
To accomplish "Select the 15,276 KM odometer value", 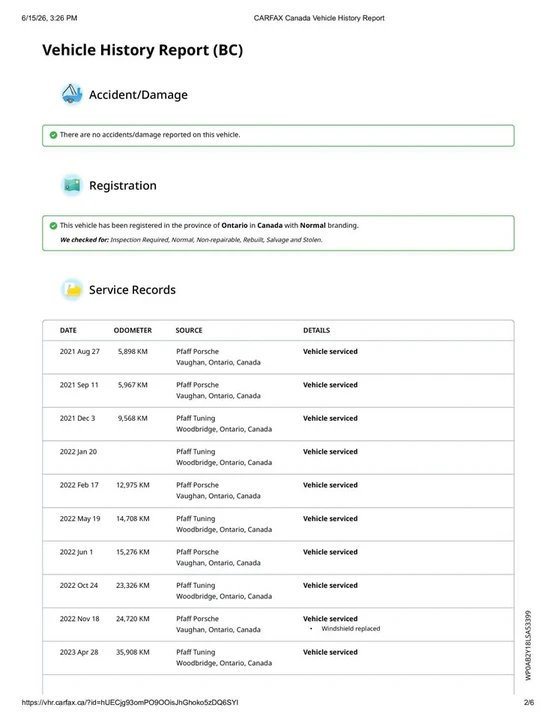I will click(x=133, y=552).
